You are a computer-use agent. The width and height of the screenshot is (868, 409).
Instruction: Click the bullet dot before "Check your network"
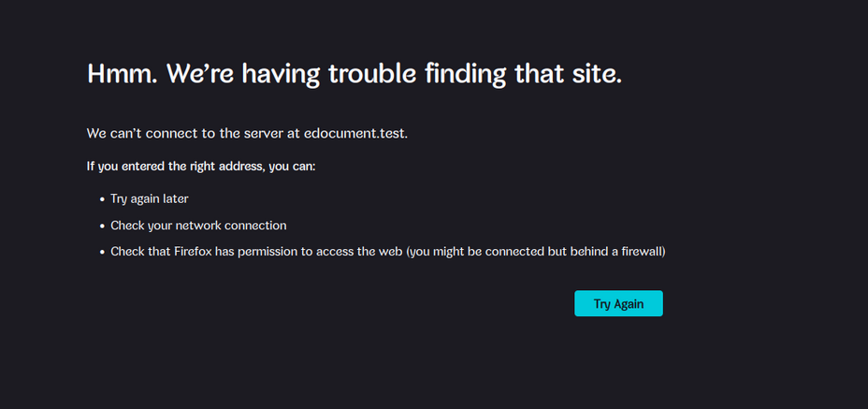[x=102, y=226]
